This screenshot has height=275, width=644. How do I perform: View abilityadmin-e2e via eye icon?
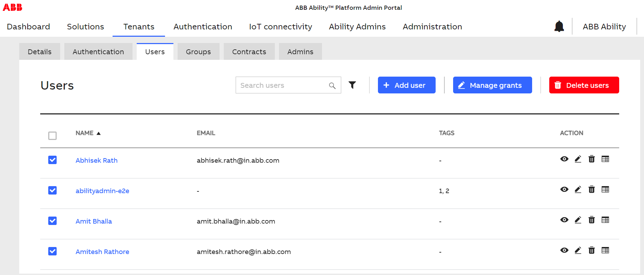(564, 189)
